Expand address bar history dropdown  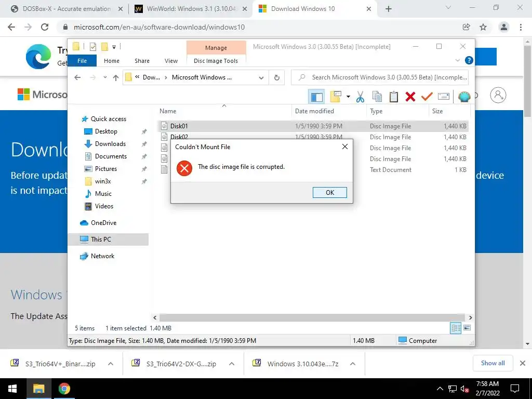tap(261, 78)
